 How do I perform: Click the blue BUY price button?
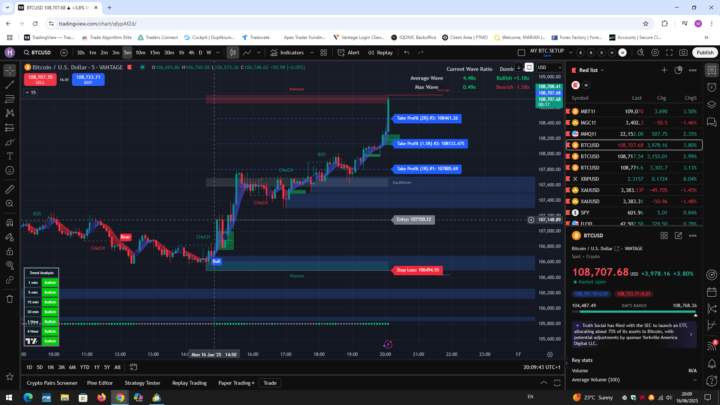[x=88, y=79]
